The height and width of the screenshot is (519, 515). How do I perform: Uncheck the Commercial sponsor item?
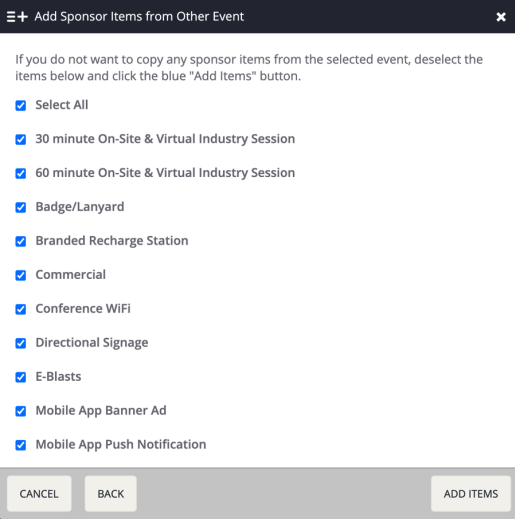tap(21, 275)
